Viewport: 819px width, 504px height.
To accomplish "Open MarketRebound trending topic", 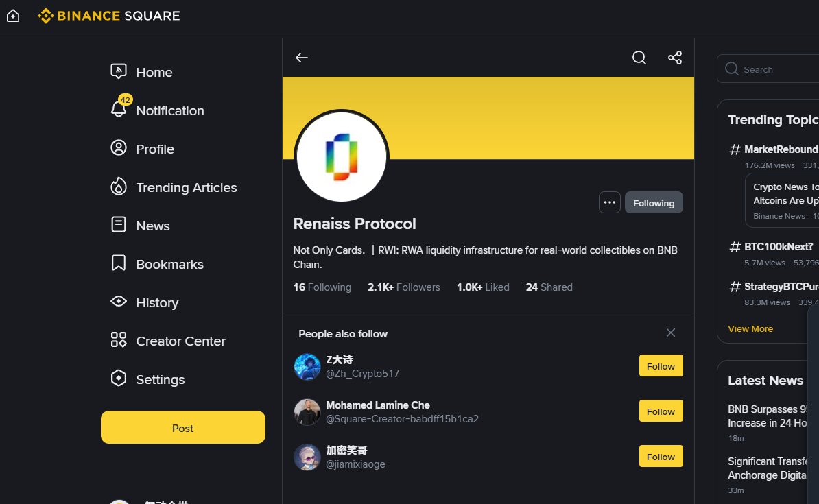I will (781, 149).
